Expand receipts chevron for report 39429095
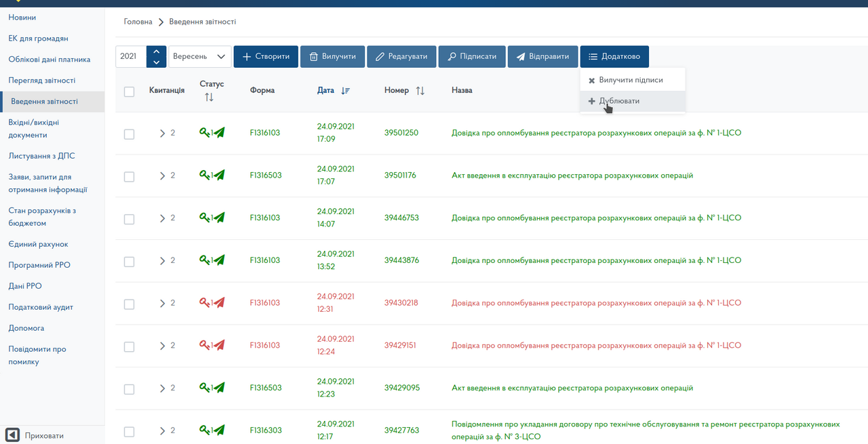The image size is (868, 444). (162, 388)
